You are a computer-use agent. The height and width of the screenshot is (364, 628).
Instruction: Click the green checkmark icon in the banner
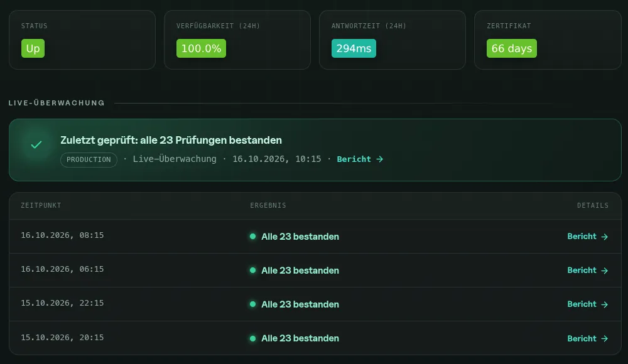pos(36,145)
